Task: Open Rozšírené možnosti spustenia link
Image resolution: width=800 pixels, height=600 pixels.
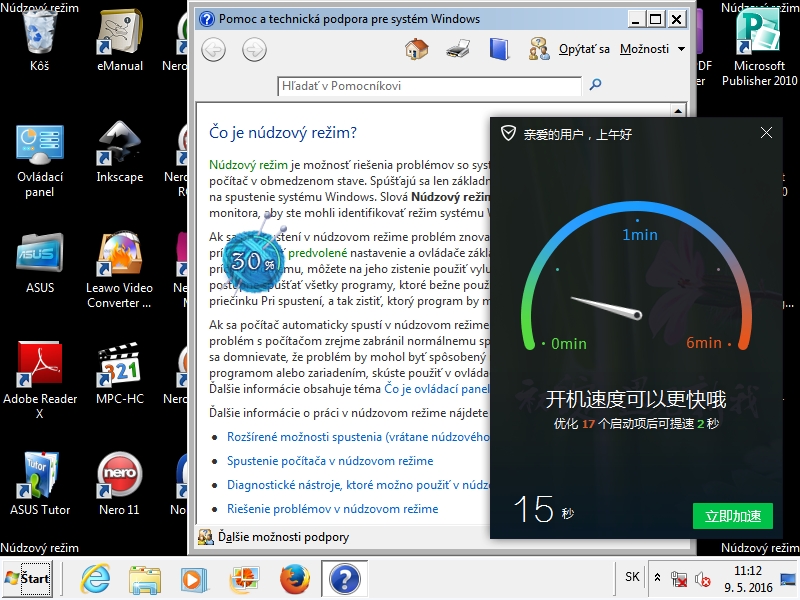Action: 358,437
